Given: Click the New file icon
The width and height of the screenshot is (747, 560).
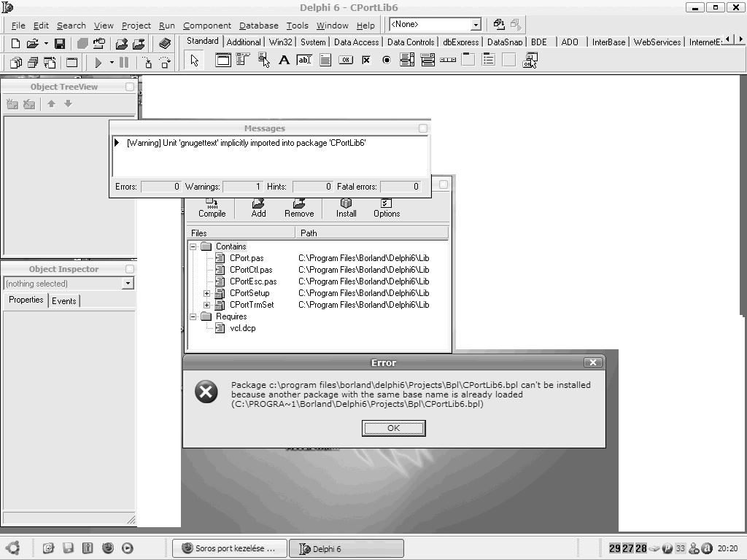Looking at the screenshot, I should [15, 44].
